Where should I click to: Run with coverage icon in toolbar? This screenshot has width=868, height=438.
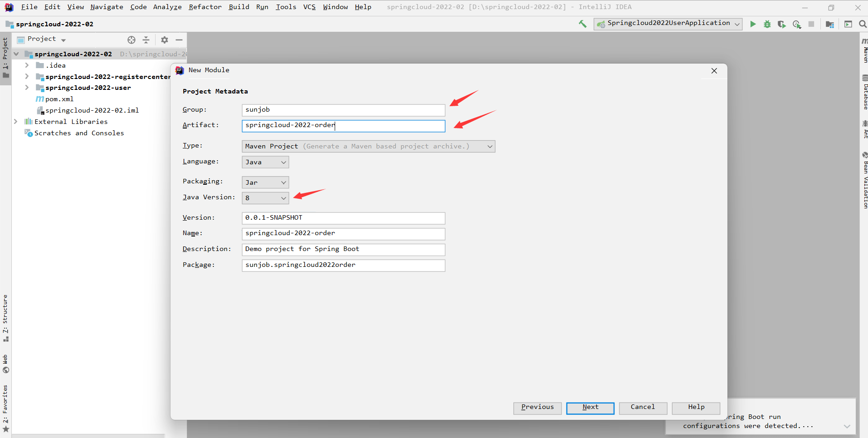coord(782,24)
